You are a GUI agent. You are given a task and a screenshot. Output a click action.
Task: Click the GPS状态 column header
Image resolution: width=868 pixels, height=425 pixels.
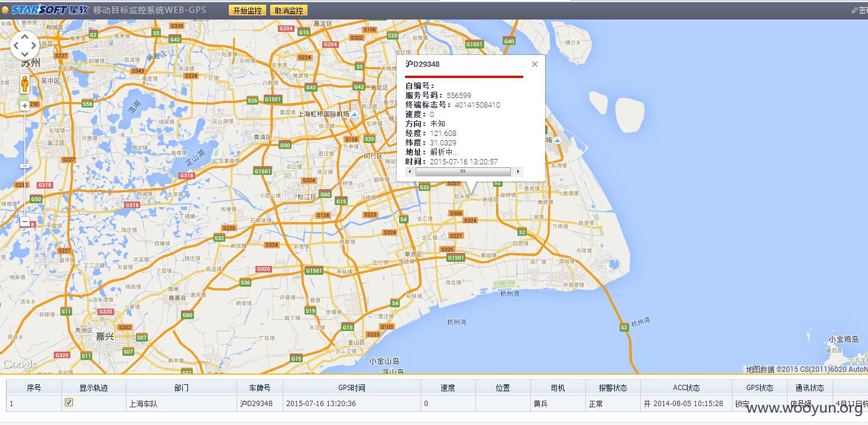pyautogui.click(x=760, y=388)
